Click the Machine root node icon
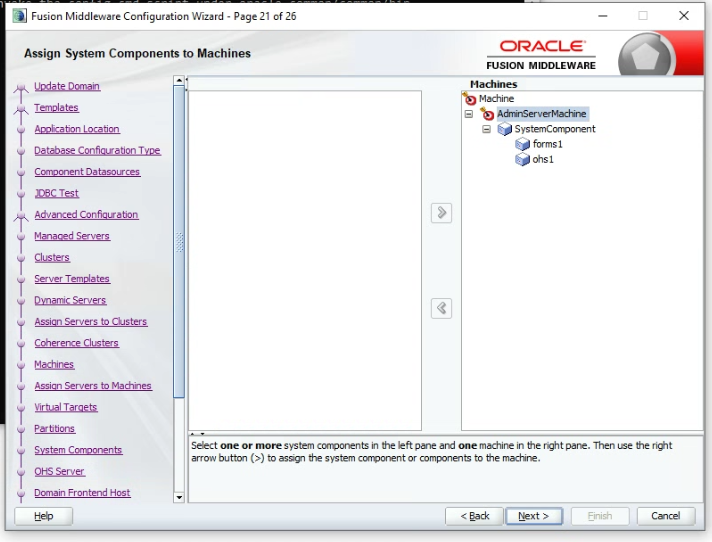712x542 pixels. pyautogui.click(x=470, y=99)
